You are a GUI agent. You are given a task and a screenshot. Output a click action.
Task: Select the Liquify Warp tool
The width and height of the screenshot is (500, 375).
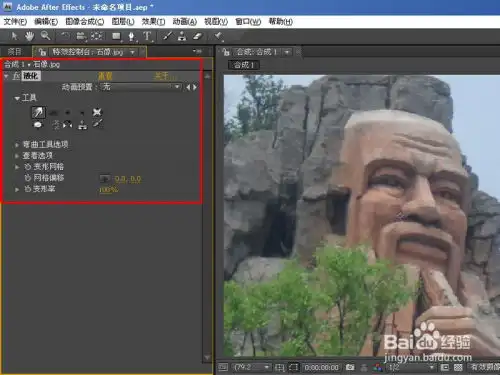coord(38,112)
